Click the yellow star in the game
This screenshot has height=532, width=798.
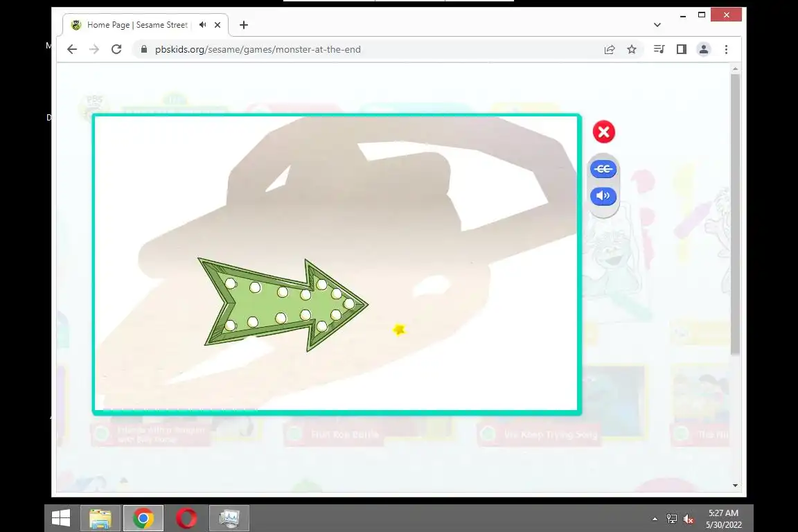(x=399, y=330)
